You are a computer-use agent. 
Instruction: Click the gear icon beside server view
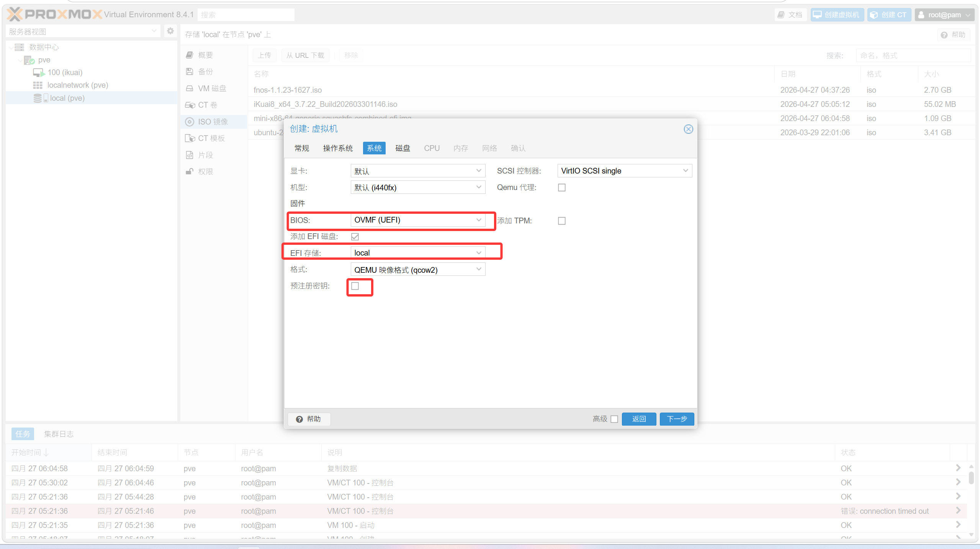coord(170,31)
